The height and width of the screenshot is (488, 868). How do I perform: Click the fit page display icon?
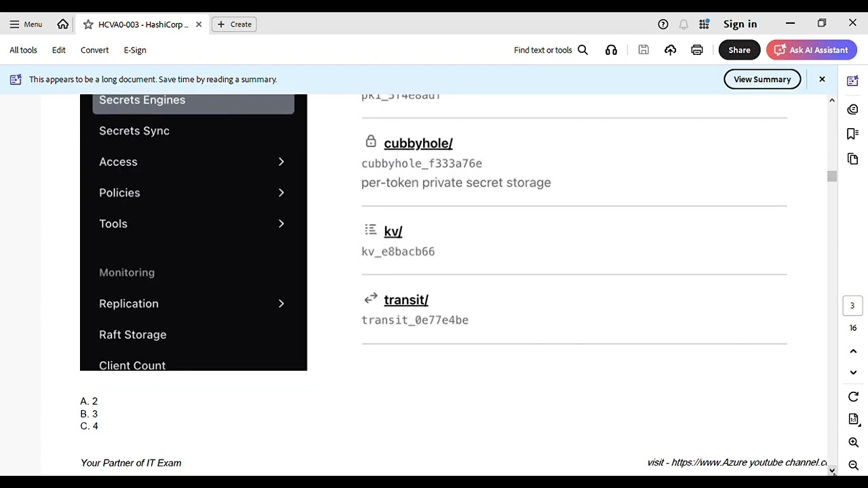[x=853, y=420]
